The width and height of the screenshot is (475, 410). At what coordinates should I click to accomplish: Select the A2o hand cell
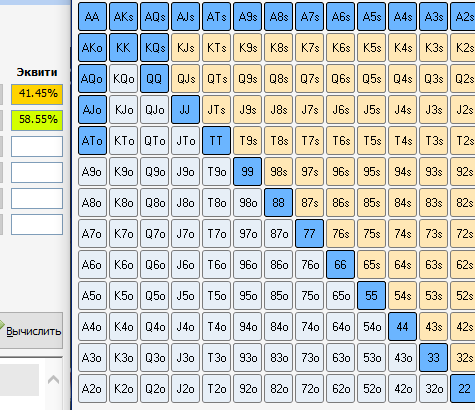click(x=92, y=388)
